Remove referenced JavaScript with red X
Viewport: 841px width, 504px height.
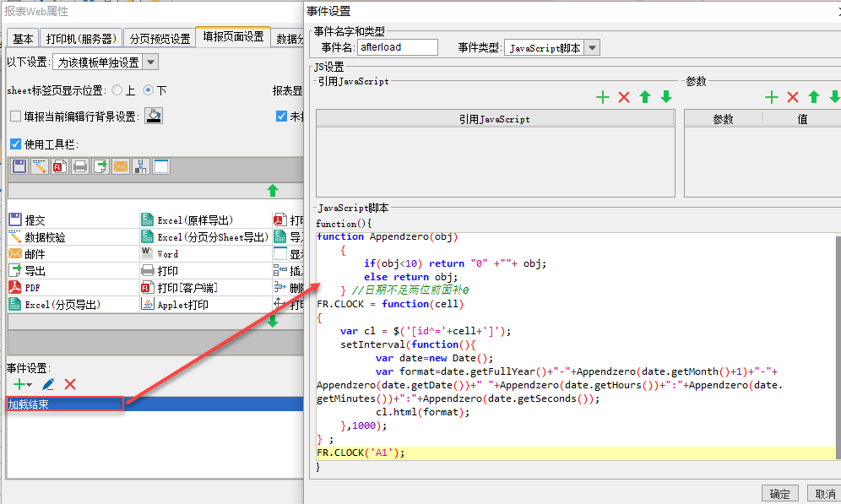coord(624,97)
